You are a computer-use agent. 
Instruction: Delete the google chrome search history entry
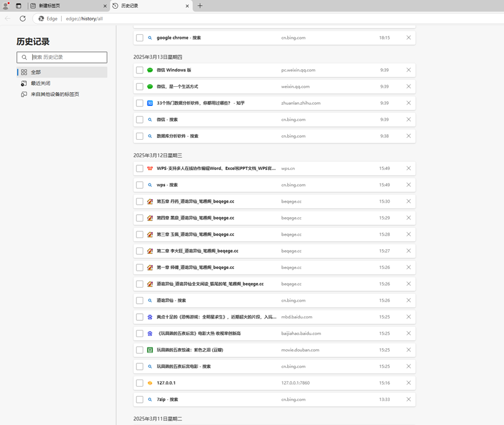(408, 38)
